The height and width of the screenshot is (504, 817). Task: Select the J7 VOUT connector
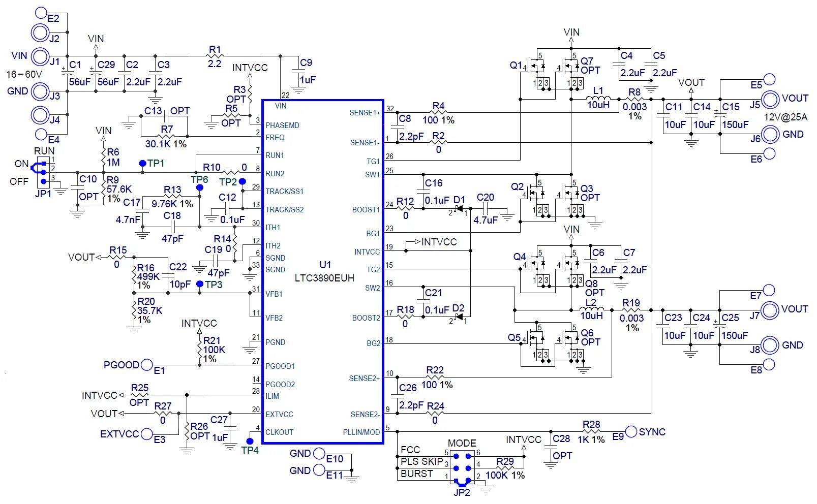point(770,310)
